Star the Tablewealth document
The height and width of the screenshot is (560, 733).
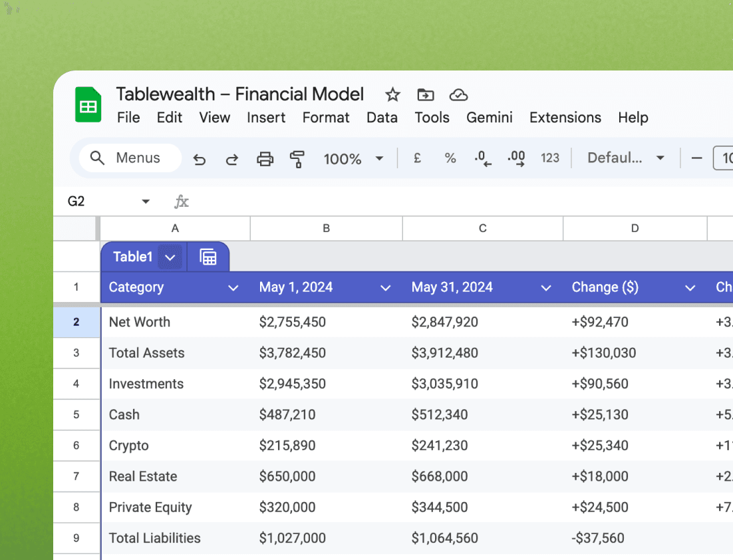pos(392,95)
